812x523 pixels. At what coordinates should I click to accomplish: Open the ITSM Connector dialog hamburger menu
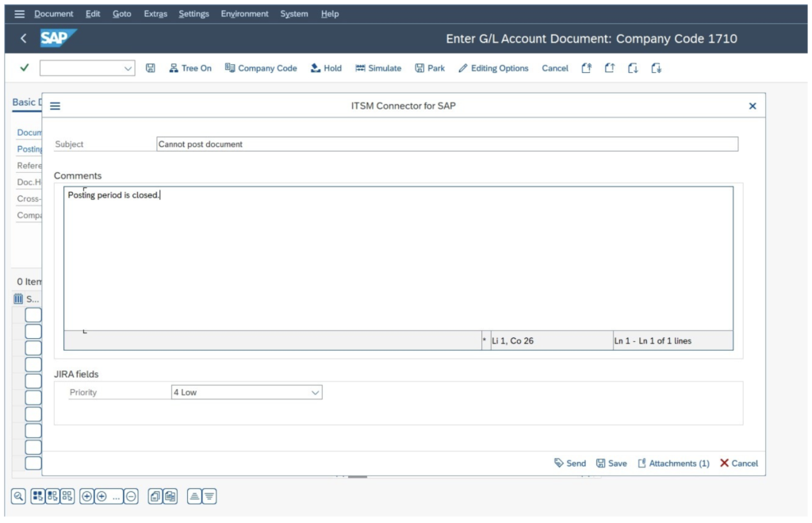coord(55,106)
